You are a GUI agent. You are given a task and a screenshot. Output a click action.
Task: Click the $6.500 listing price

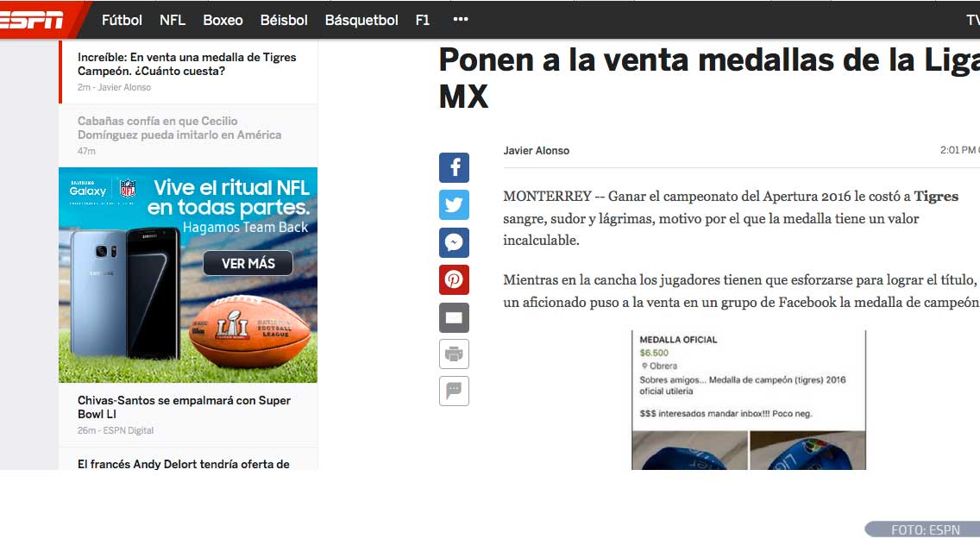[x=654, y=353]
